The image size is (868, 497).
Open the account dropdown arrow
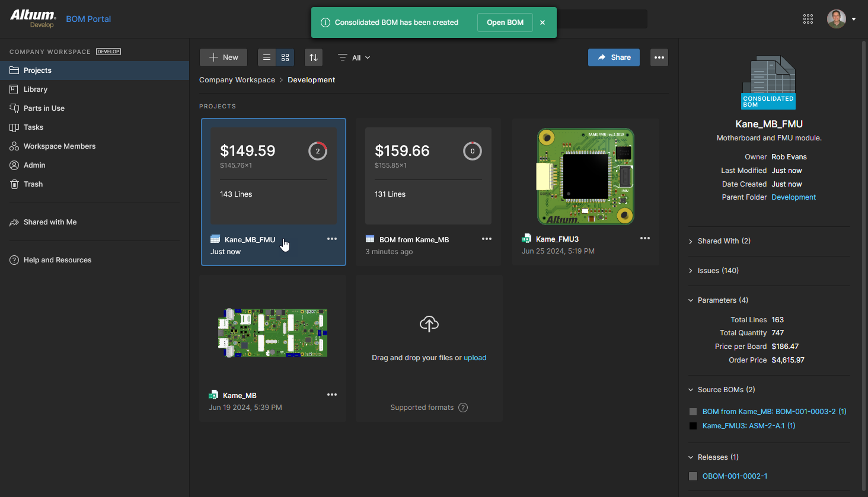854,19
